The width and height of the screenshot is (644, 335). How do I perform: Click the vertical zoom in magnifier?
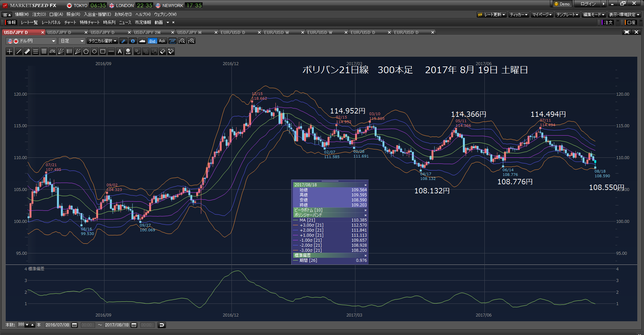[x=191, y=41]
